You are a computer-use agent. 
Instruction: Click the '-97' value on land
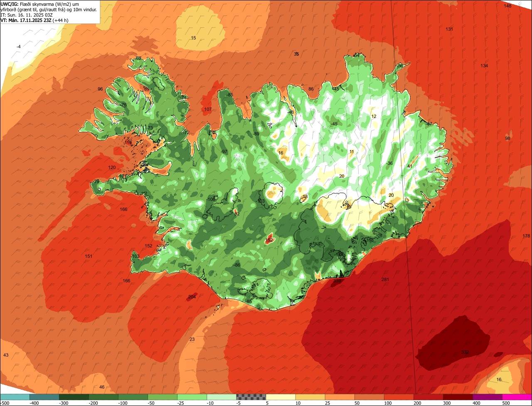(224, 152)
